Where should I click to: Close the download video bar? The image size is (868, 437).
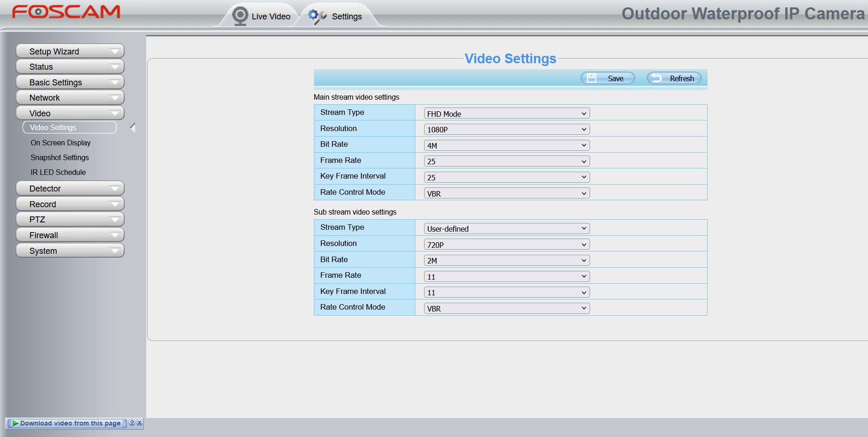click(x=139, y=423)
